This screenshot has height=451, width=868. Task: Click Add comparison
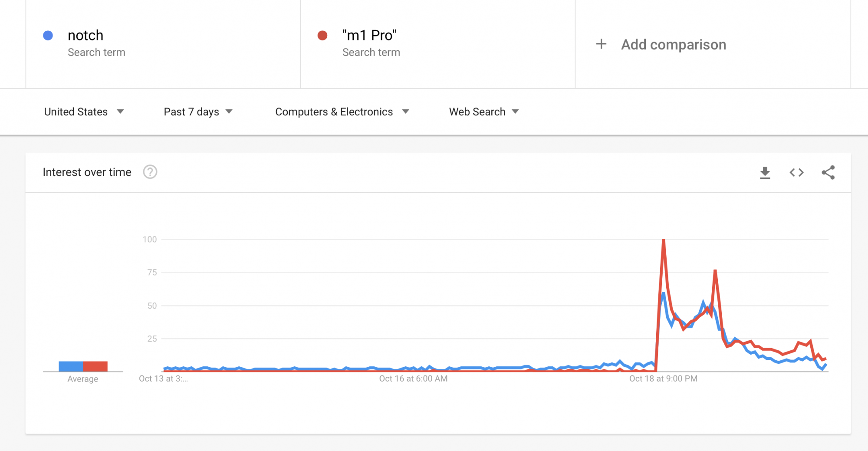click(673, 44)
